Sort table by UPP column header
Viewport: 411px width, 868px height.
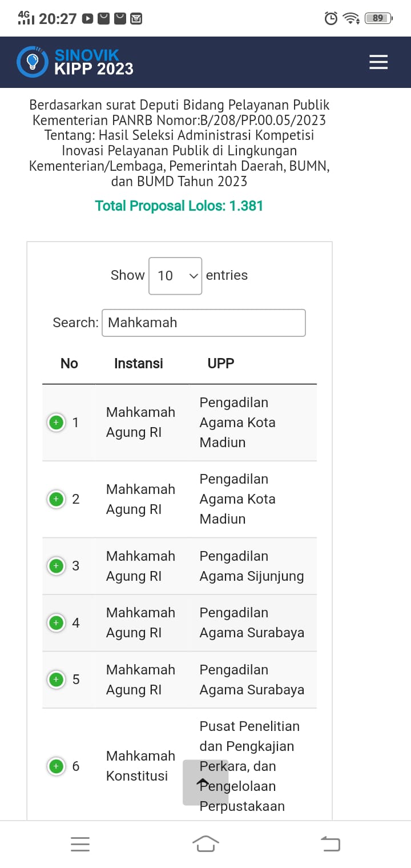[x=221, y=363]
